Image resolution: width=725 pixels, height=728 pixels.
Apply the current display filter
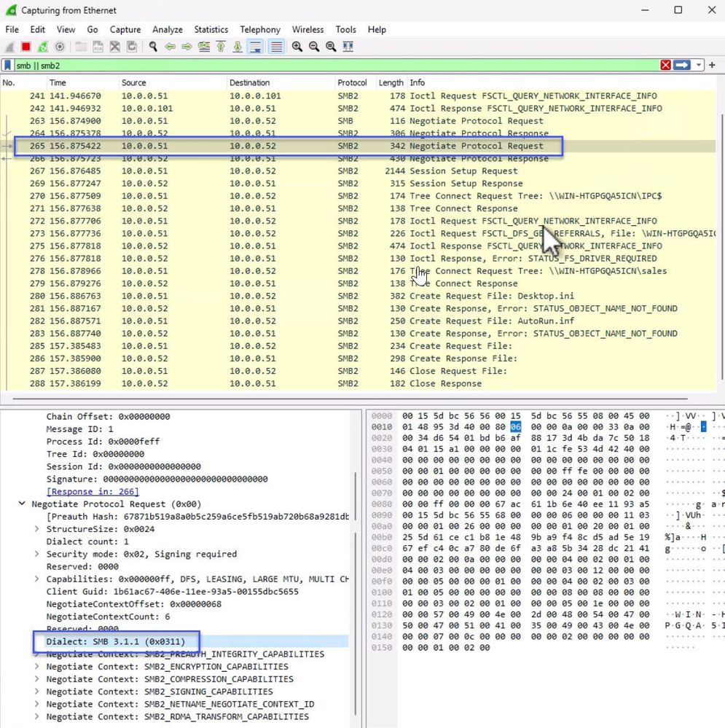[x=683, y=65]
